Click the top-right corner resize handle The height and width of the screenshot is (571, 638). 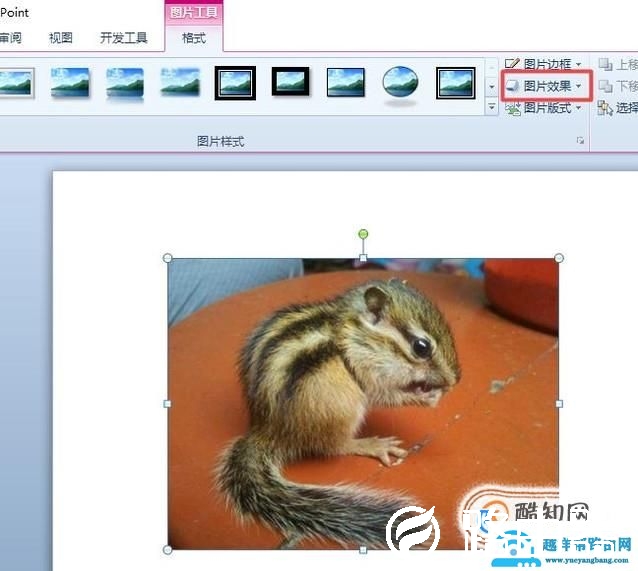pos(559,258)
